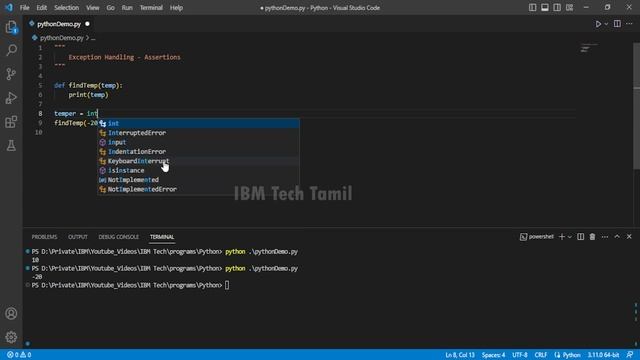
Task: Open the File menu
Action: pos(24,8)
